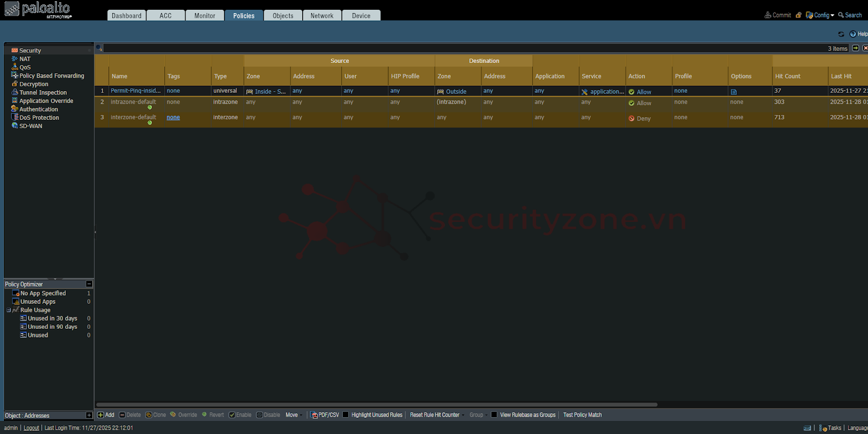The height and width of the screenshot is (434, 868).
Task: Open DoS Protection in the sidebar
Action: pos(39,118)
